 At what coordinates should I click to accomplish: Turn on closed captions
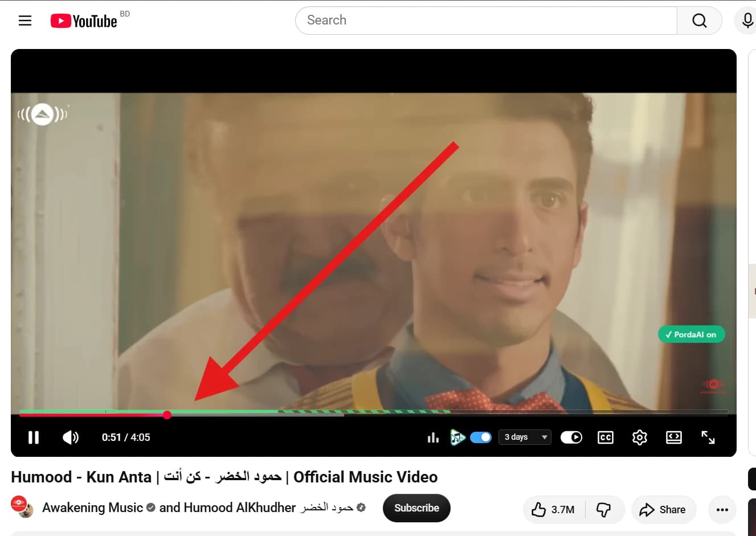606,437
